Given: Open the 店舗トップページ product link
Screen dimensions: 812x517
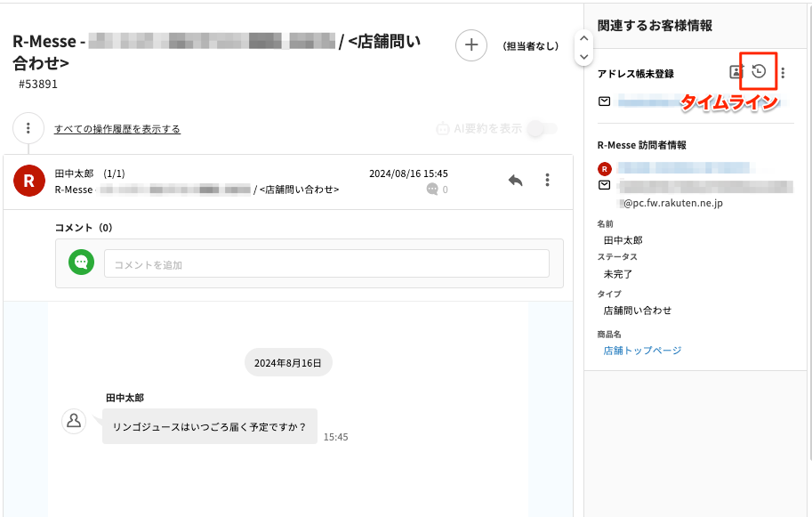Looking at the screenshot, I should point(642,351).
